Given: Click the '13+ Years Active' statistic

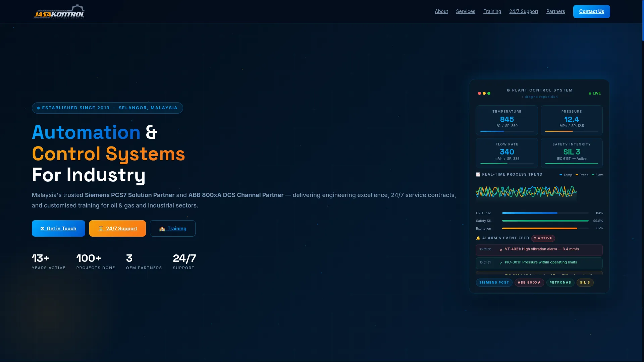Looking at the screenshot, I should [x=49, y=261].
